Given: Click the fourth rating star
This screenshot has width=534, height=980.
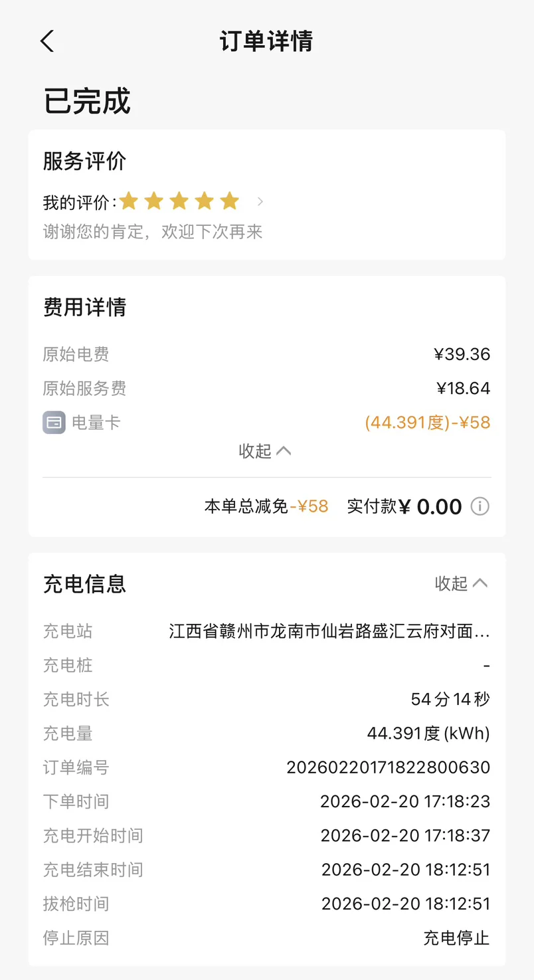Looking at the screenshot, I should coord(205,201).
